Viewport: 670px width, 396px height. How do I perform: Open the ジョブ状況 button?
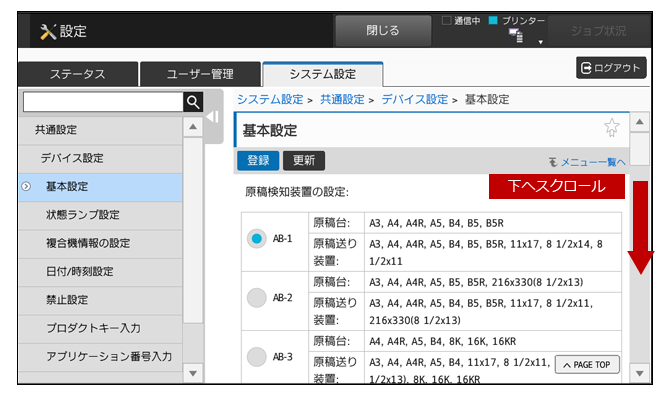pos(599,31)
